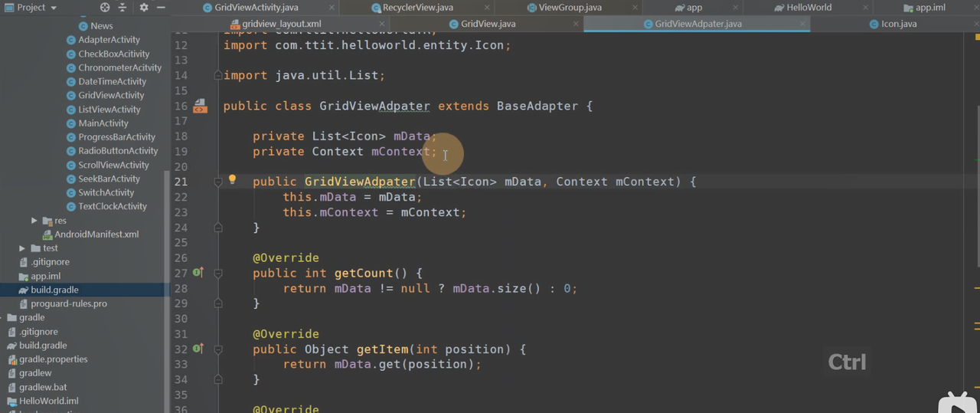The height and width of the screenshot is (413, 980).
Task: Click fold end marker at line 29
Action: 218,303
